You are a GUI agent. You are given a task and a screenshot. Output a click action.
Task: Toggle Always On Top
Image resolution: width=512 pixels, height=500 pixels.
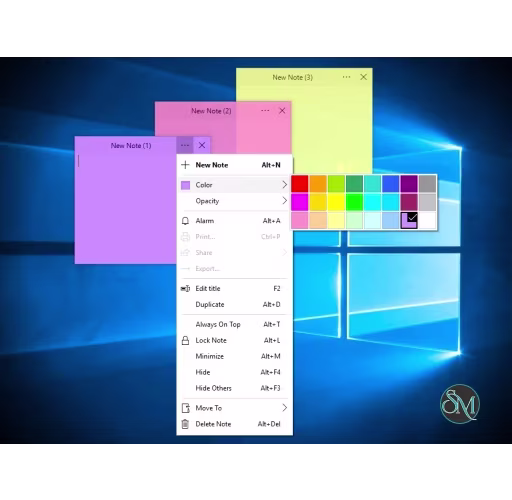234,324
